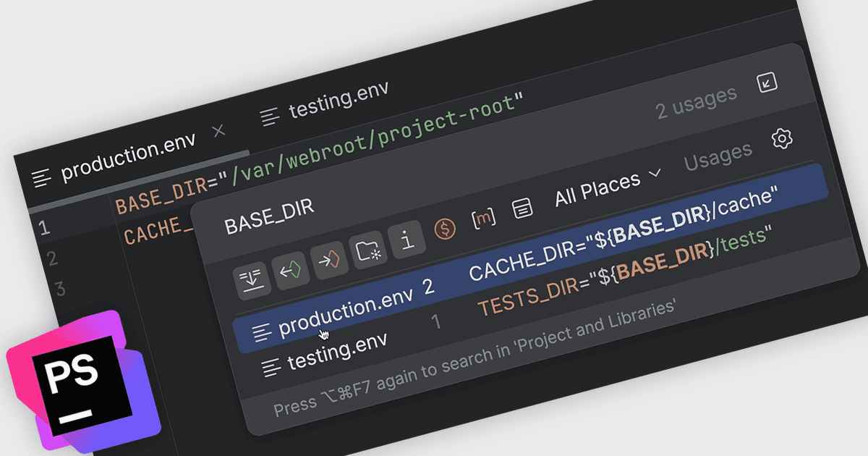Toggle the write access usages filter icon
868x456 pixels.
(x=329, y=260)
